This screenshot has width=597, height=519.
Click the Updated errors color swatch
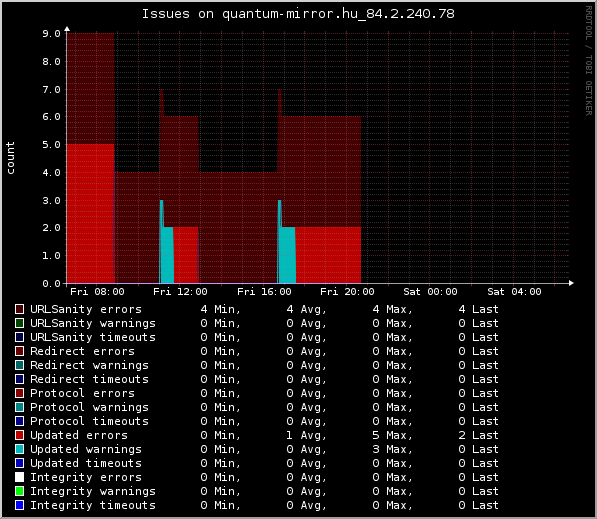tap(19, 435)
